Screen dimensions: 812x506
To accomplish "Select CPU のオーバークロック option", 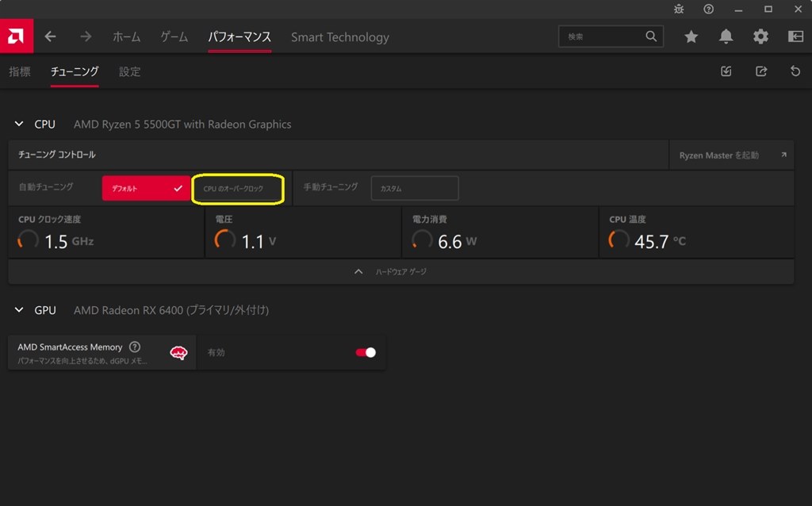I will point(238,189).
